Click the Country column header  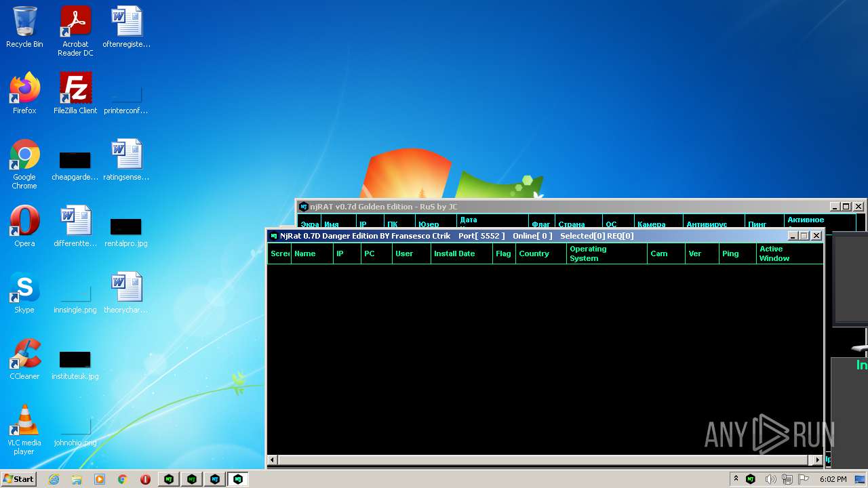click(541, 253)
